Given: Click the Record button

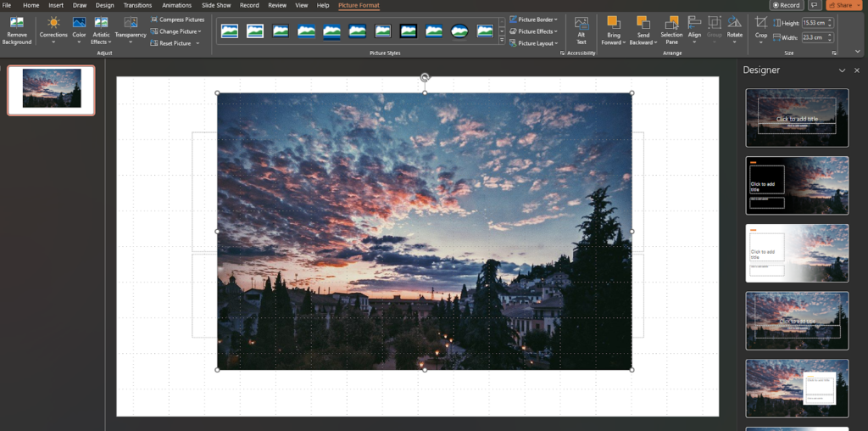Looking at the screenshot, I should 786,5.
